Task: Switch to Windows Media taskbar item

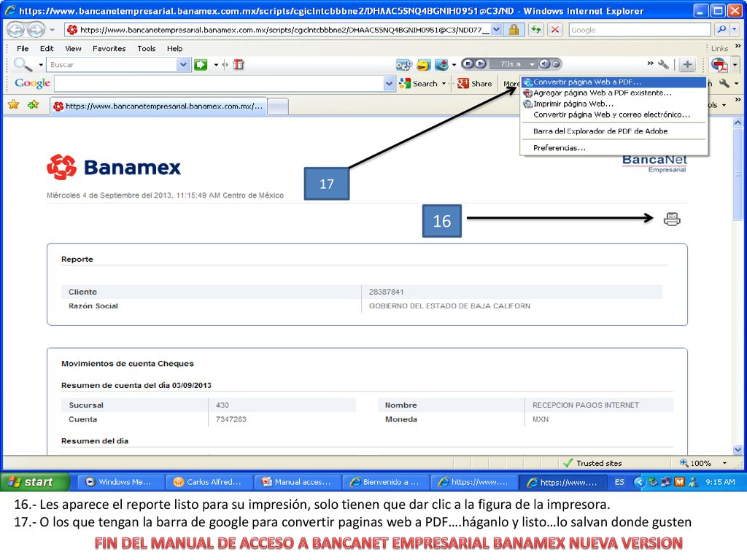Action: point(120,482)
